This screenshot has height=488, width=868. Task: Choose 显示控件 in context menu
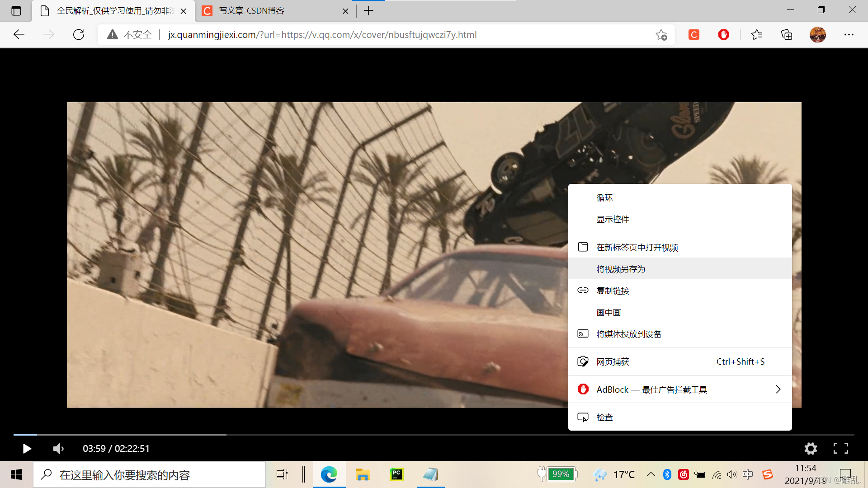click(x=680, y=220)
